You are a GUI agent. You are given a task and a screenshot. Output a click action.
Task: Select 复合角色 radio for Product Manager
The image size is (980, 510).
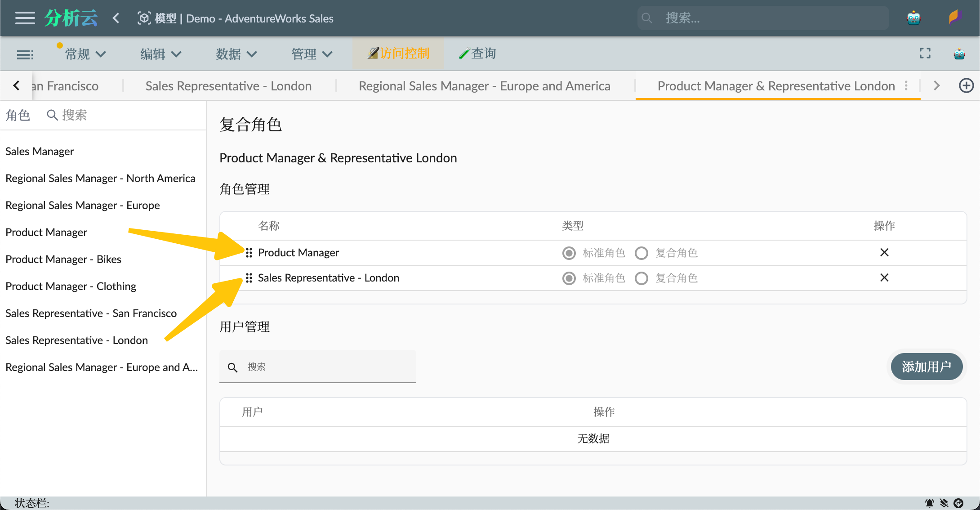(x=641, y=253)
